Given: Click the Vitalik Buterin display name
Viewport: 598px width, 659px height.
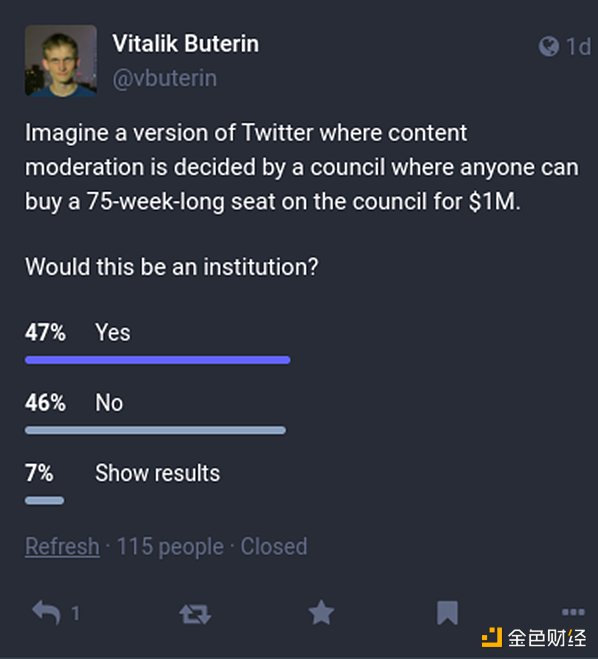Looking at the screenshot, I should 186,44.
